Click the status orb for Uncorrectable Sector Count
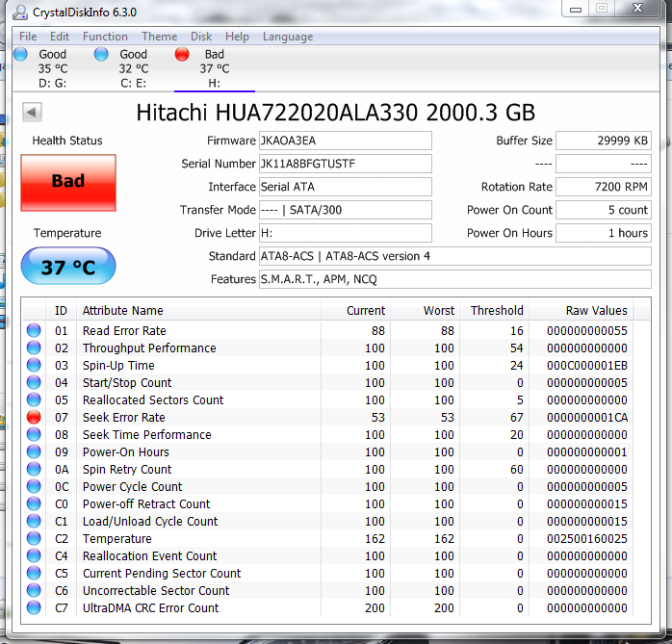Screen dimensions: 672x644 coord(34,590)
